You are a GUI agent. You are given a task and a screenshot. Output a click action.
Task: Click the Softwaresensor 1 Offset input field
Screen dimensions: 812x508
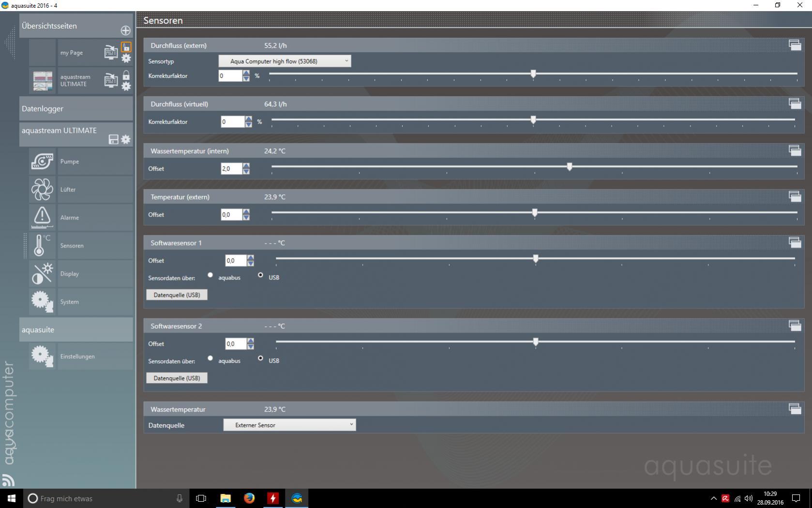(236, 261)
